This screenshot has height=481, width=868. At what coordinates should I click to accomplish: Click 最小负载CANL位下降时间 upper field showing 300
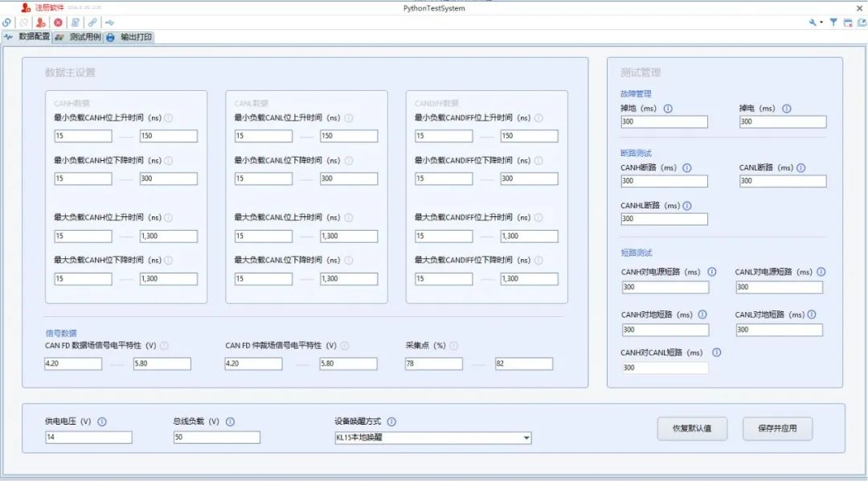pyautogui.click(x=349, y=179)
